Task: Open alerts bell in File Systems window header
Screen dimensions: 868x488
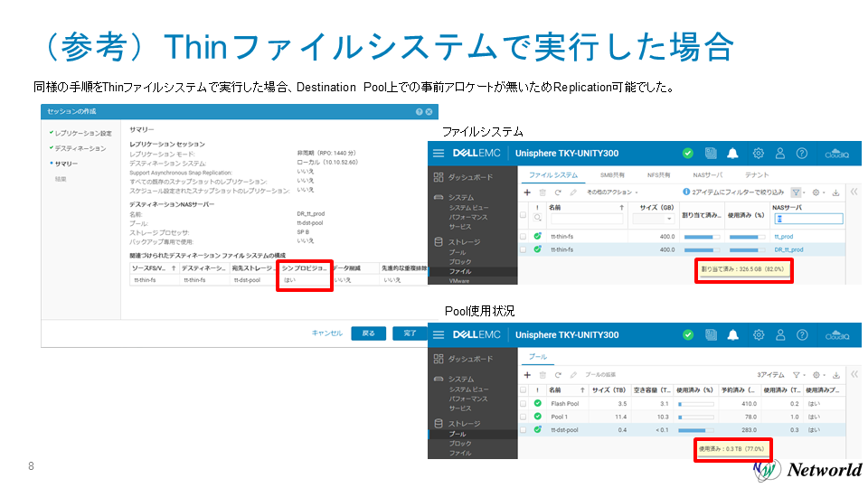Action: point(732,154)
